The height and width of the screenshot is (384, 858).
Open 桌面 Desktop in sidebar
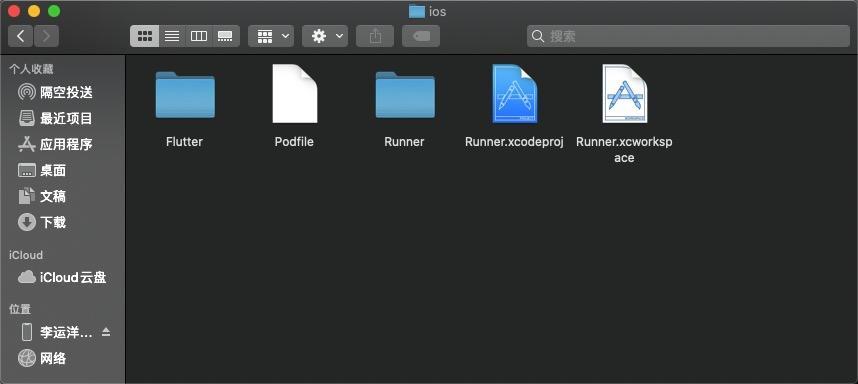[x=62, y=170]
